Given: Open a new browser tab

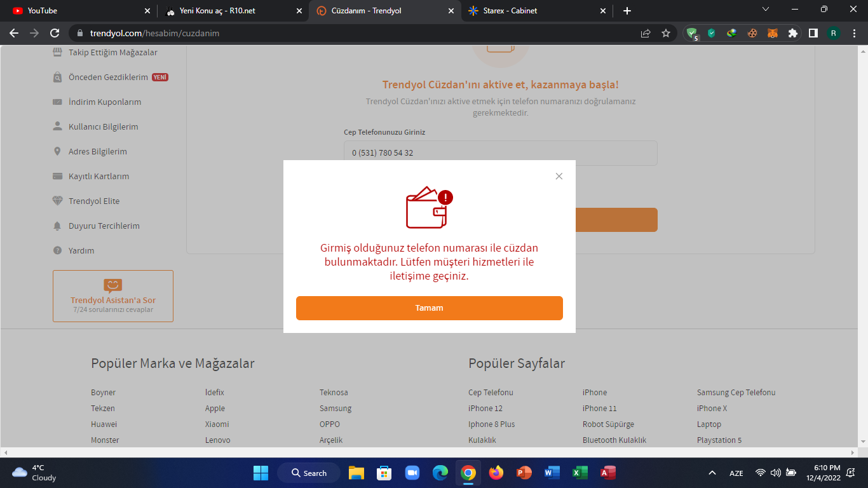Looking at the screenshot, I should click(x=627, y=11).
